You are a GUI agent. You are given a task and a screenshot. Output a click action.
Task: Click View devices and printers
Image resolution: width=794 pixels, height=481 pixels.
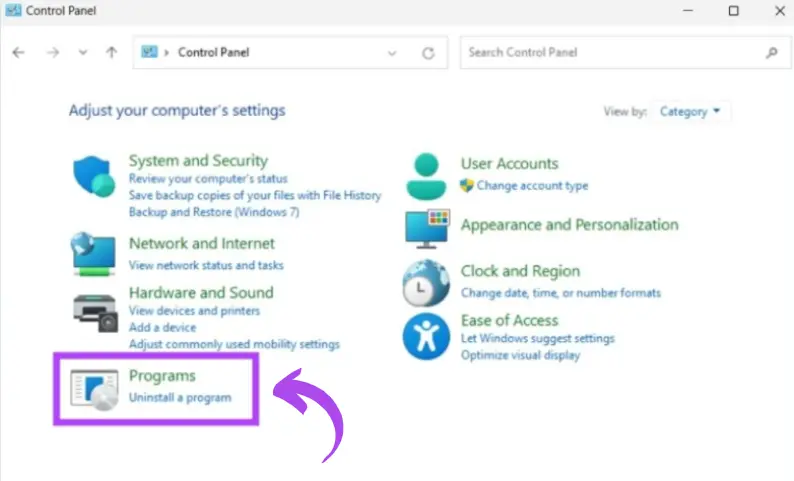[194, 311]
